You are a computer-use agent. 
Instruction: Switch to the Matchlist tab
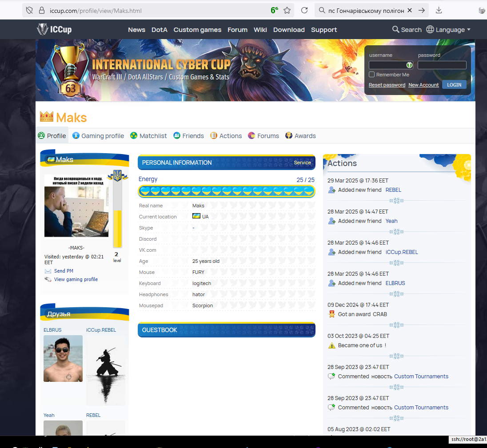(148, 136)
